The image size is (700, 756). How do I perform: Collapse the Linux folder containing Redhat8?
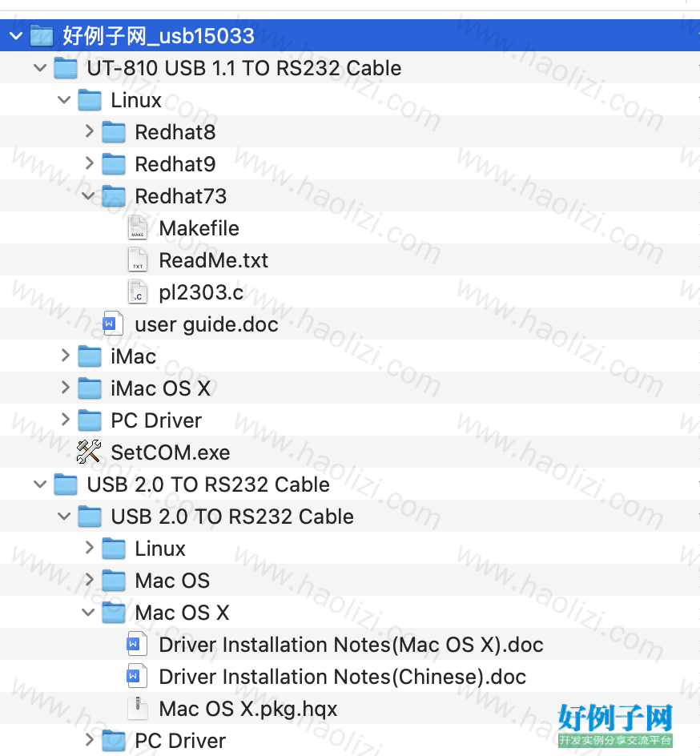(64, 100)
